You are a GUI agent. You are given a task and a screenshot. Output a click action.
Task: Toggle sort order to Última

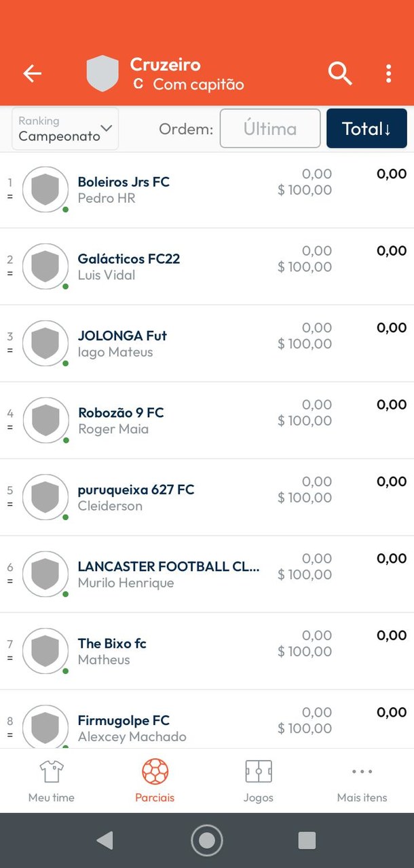(x=269, y=129)
